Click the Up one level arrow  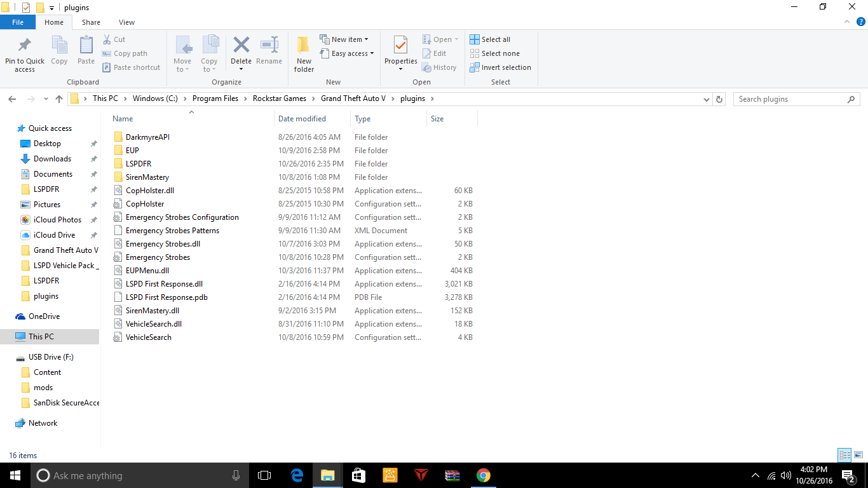coord(59,99)
